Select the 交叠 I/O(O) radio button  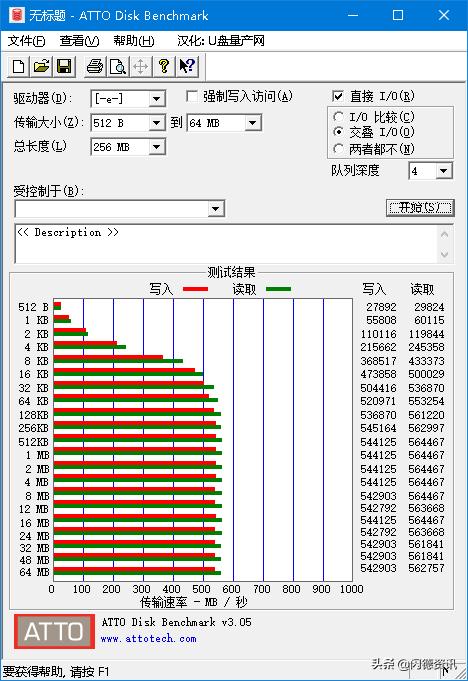(x=338, y=132)
